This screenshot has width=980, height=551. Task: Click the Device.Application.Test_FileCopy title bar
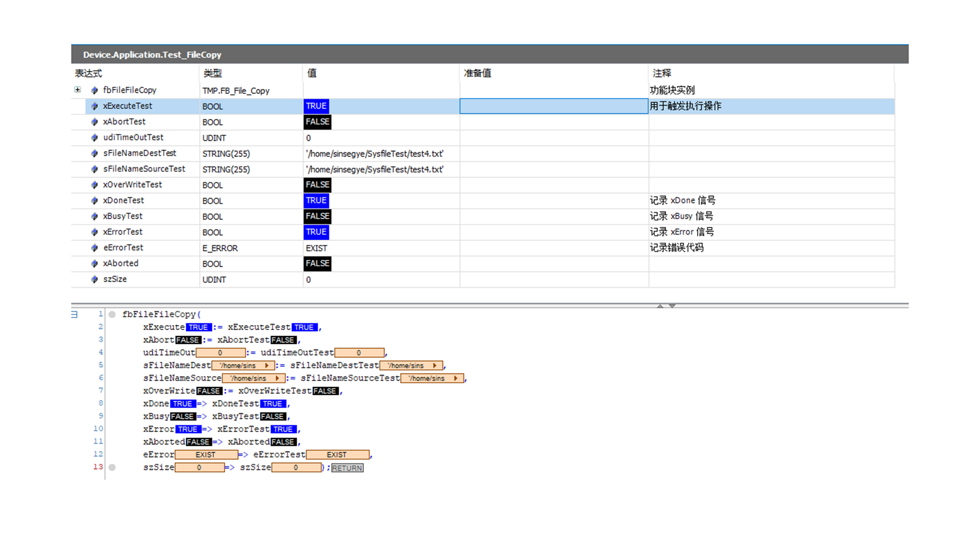(489, 55)
